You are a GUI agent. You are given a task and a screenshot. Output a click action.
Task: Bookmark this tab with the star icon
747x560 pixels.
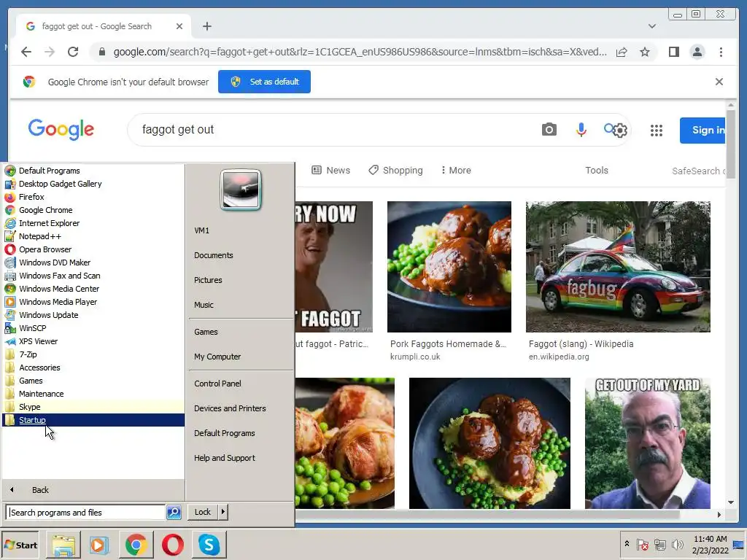[645, 52]
